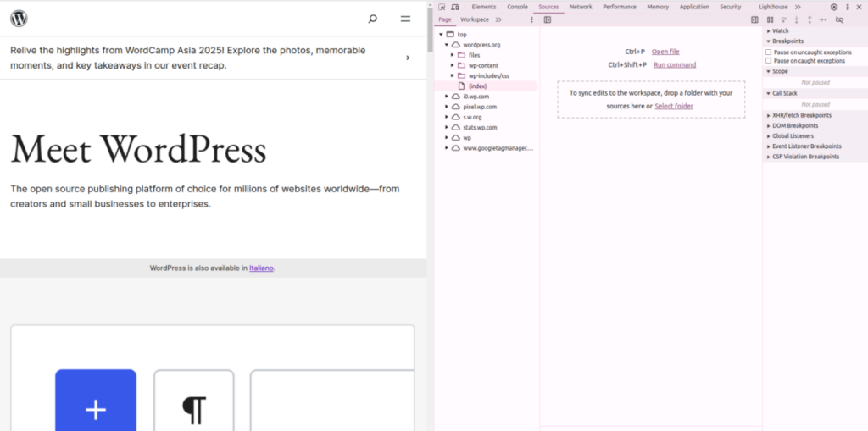868x431 pixels.
Task: Click the WordPress search magnifier icon
Action: 373,19
